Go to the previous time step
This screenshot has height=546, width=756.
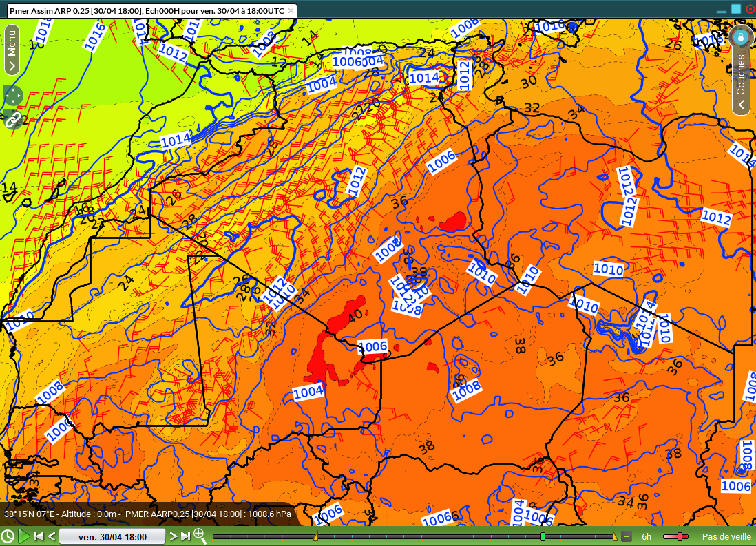[52, 536]
